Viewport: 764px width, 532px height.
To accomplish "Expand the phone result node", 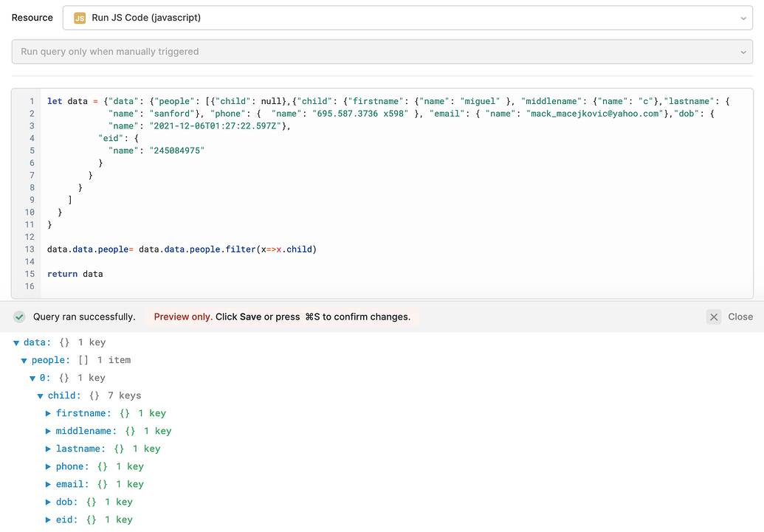I will [48, 466].
